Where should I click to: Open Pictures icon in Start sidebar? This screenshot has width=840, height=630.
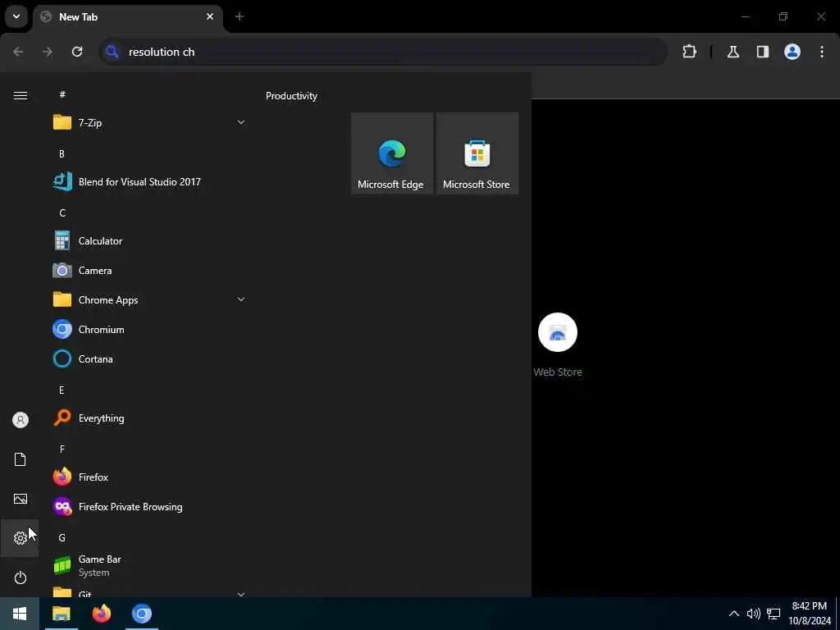[21, 499]
